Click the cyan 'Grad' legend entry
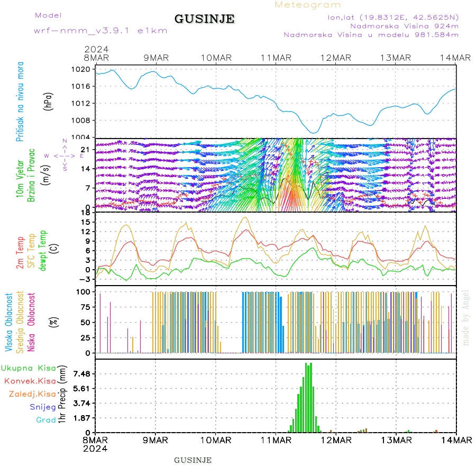 coord(46,420)
